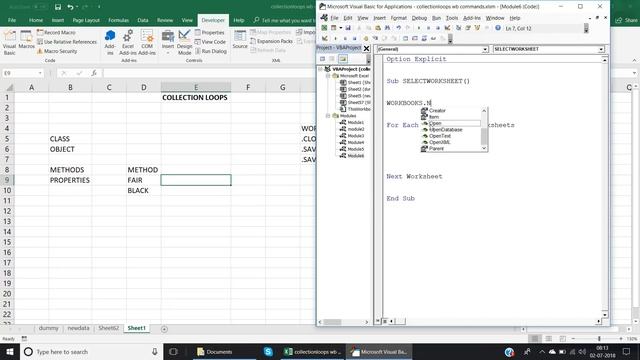Select cell containing COLLECTION LOOPS
The height and width of the screenshot is (360, 640).
(x=196, y=98)
